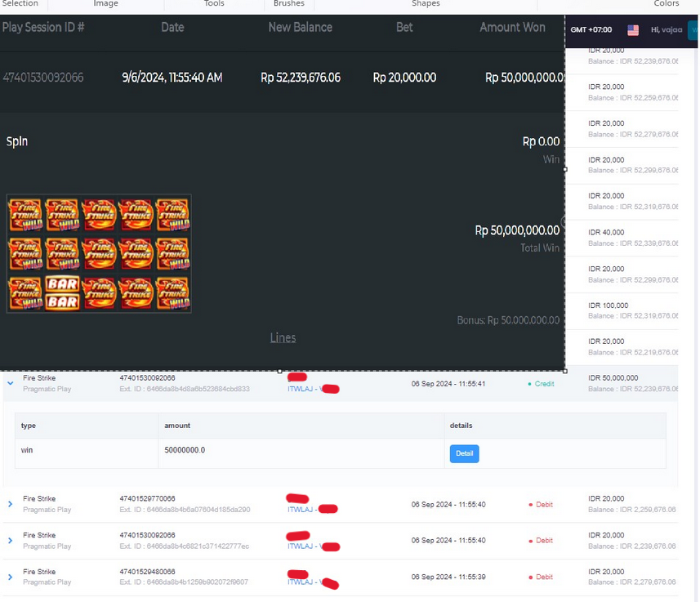Expand Fire Strike row 47401529770066

tap(11, 504)
